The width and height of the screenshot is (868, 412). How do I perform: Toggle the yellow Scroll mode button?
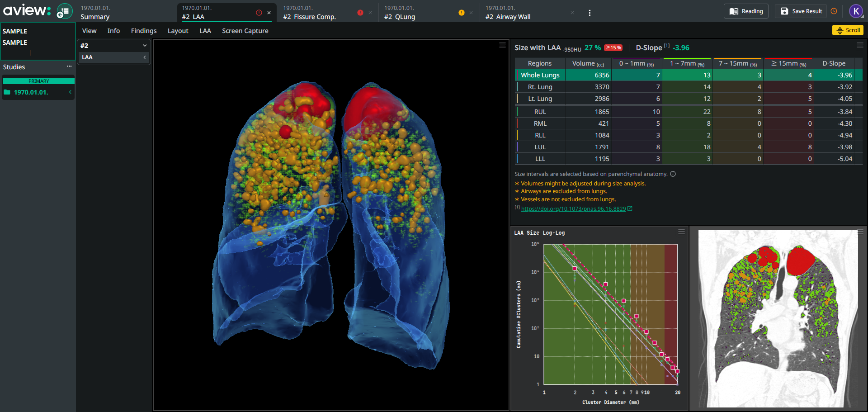coord(848,30)
